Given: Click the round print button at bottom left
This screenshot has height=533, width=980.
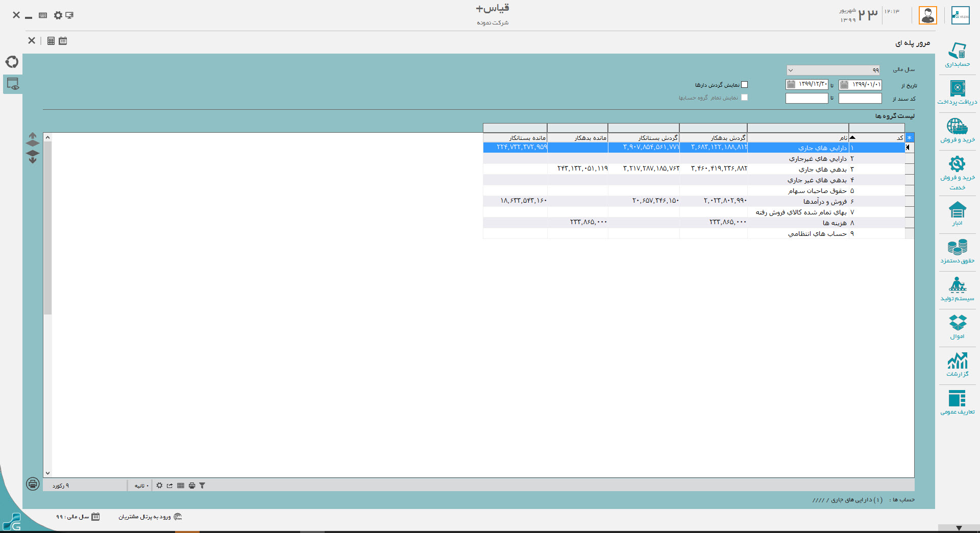Looking at the screenshot, I should (x=33, y=483).
